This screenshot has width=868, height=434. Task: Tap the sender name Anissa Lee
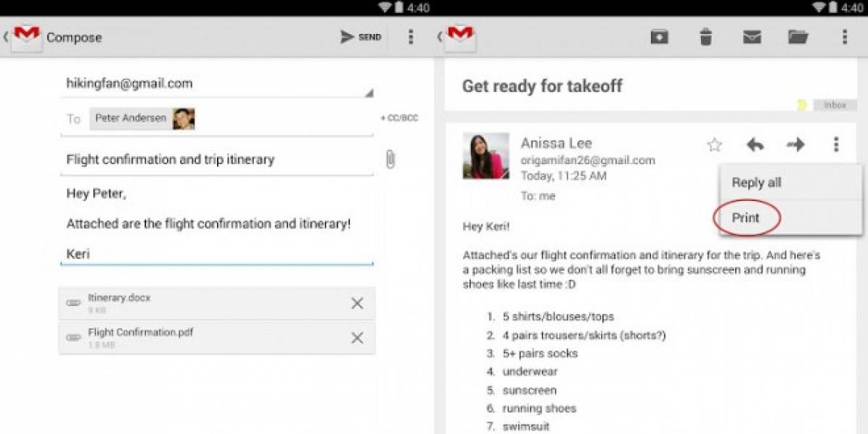556,143
